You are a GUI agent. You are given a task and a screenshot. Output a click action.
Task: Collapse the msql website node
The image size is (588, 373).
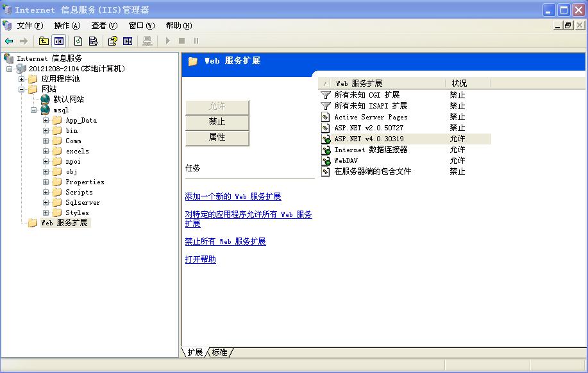point(32,110)
